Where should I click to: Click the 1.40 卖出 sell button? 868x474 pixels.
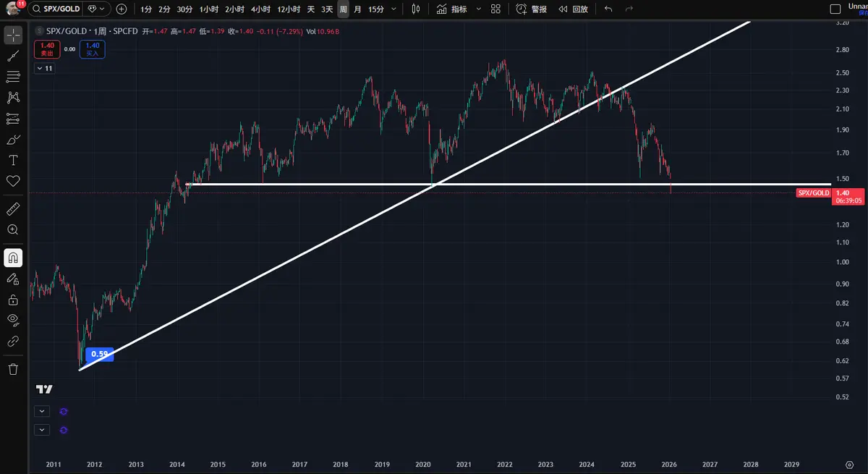click(47, 48)
